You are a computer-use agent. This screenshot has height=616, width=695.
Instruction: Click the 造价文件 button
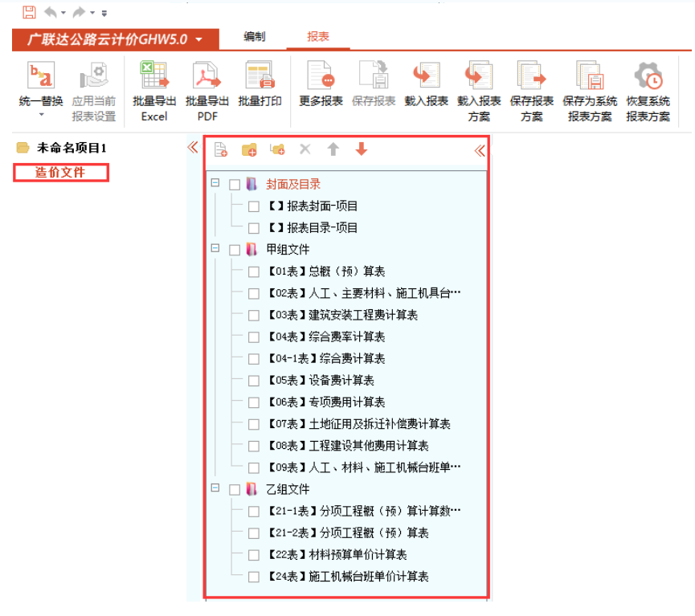click(60, 173)
